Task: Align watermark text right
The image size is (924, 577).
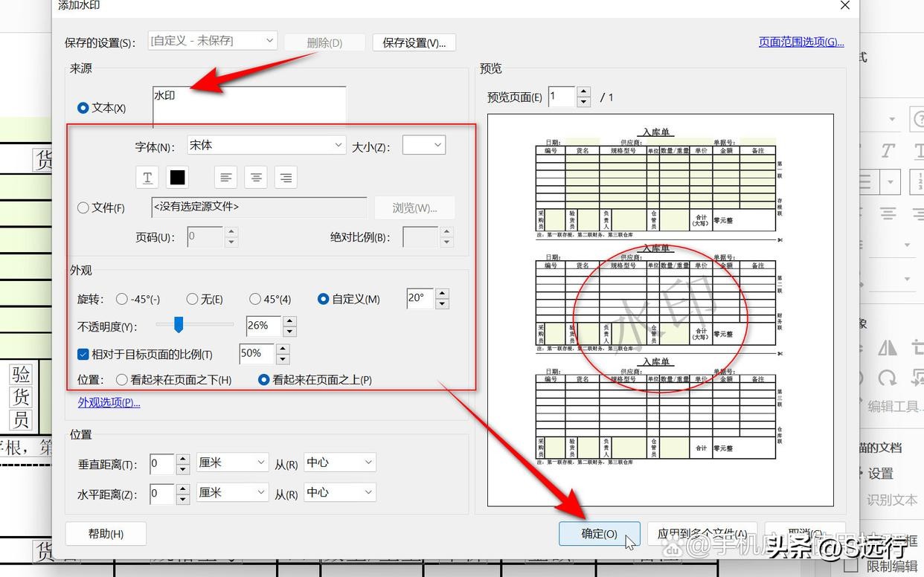Action: pyautogui.click(x=286, y=177)
